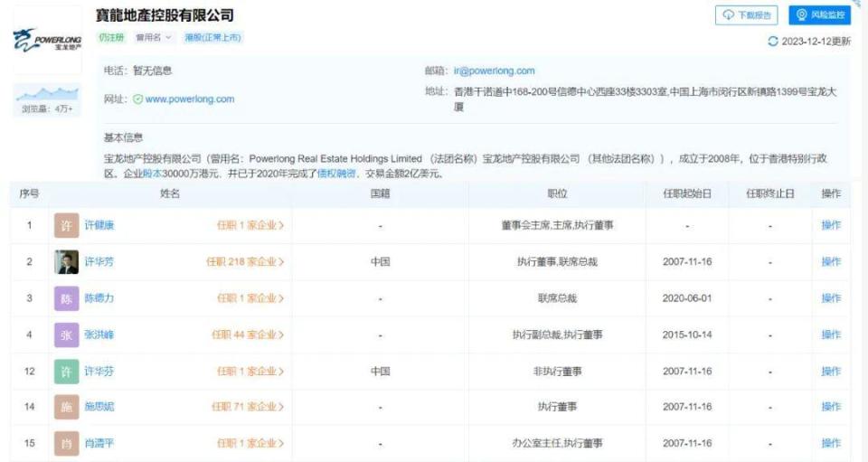Click 操作 in 肖清平's row
This screenshot has height=462, width=868.
point(831,443)
